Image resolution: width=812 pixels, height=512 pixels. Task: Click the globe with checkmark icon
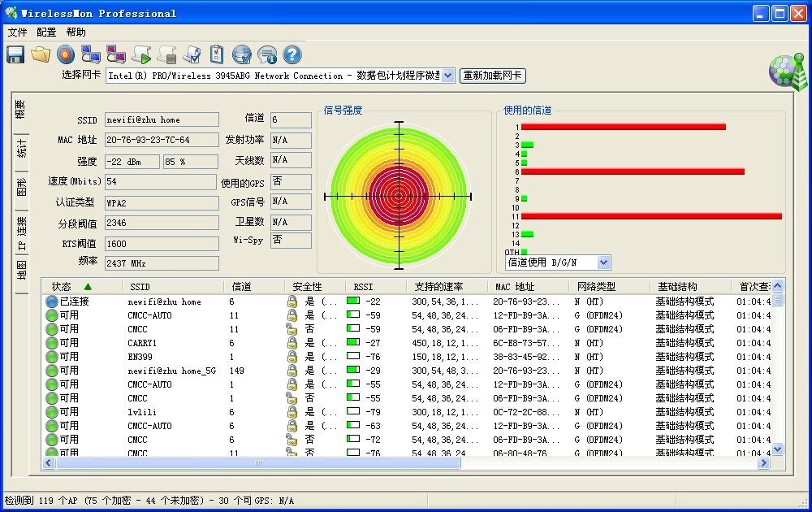[x=241, y=54]
